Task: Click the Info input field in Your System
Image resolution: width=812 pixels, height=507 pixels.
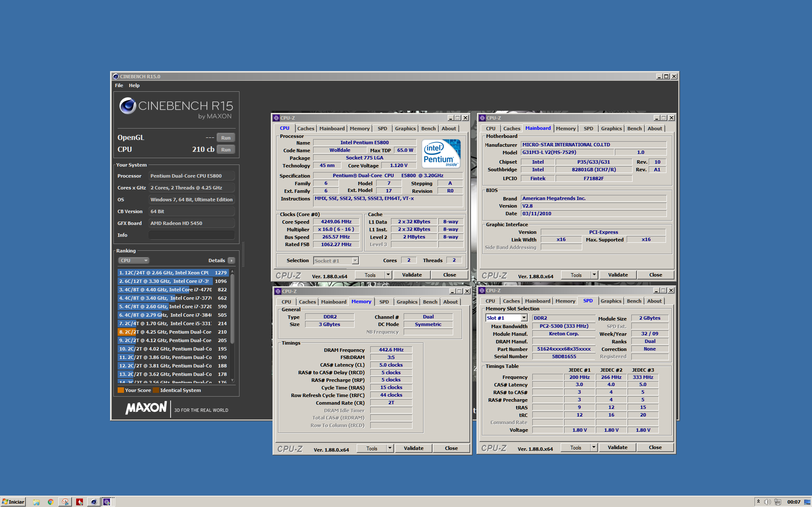Action: pos(192,235)
